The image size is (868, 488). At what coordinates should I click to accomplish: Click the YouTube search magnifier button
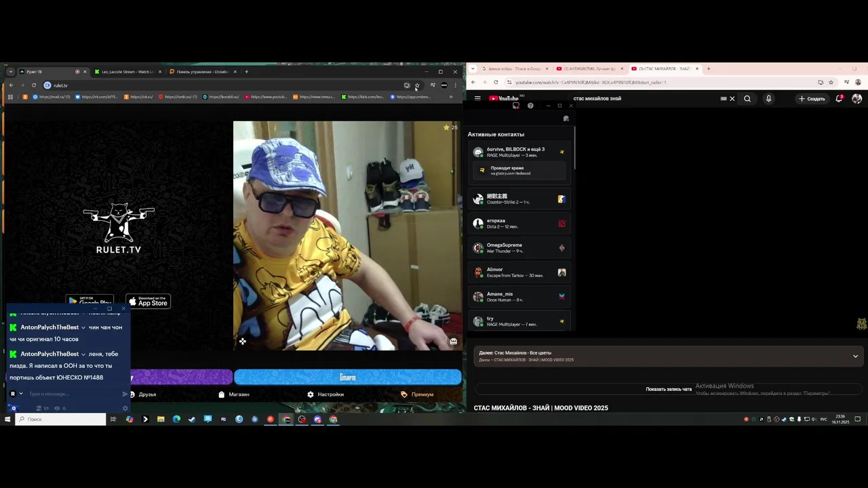click(x=747, y=99)
